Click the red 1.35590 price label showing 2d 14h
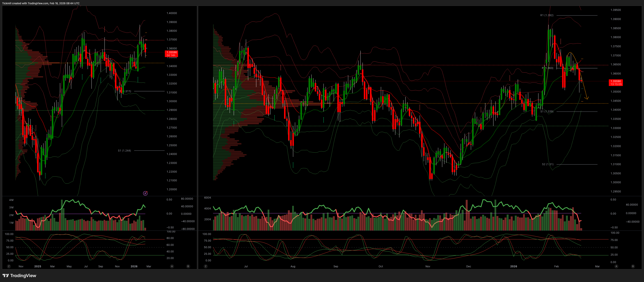The height and width of the screenshot is (282, 644). (x=171, y=54)
